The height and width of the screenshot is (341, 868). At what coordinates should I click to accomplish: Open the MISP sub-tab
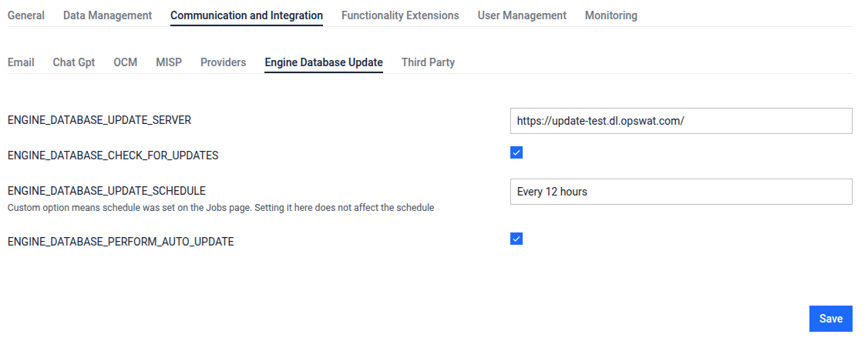[x=169, y=62]
